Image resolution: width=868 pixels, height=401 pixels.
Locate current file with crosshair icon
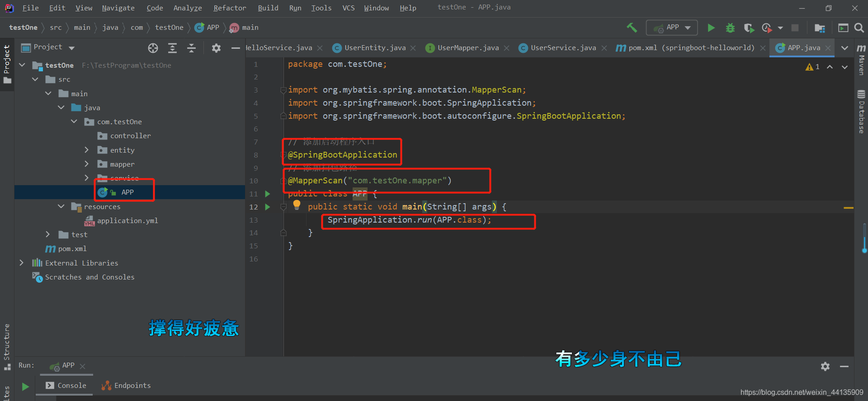153,48
